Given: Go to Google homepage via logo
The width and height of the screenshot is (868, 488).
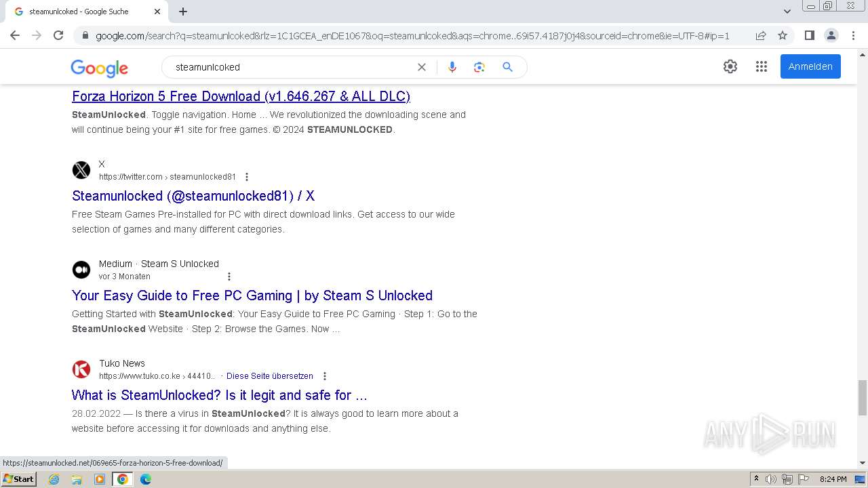Looking at the screenshot, I should (99, 68).
